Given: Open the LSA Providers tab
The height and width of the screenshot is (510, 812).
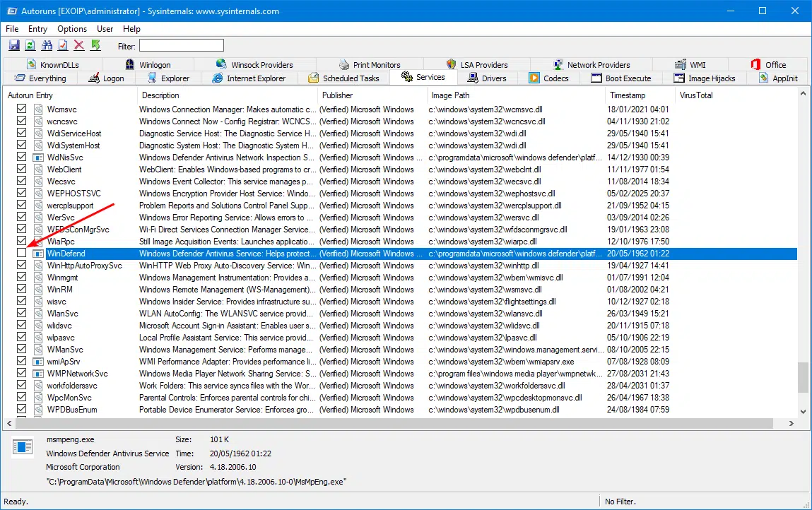Looking at the screenshot, I should click(x=477, y=65).
